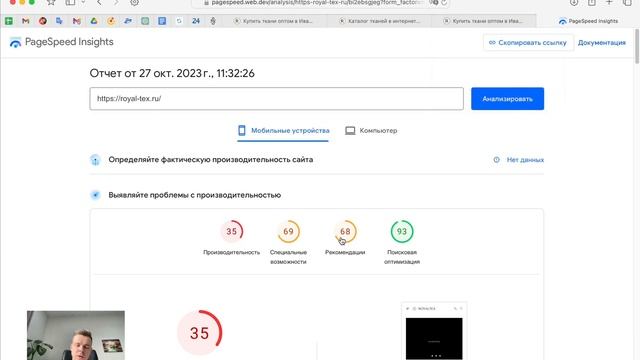640x360 pixels.
Task: Click the mobile phone icon on the device tab
Action: pos(242,130)
